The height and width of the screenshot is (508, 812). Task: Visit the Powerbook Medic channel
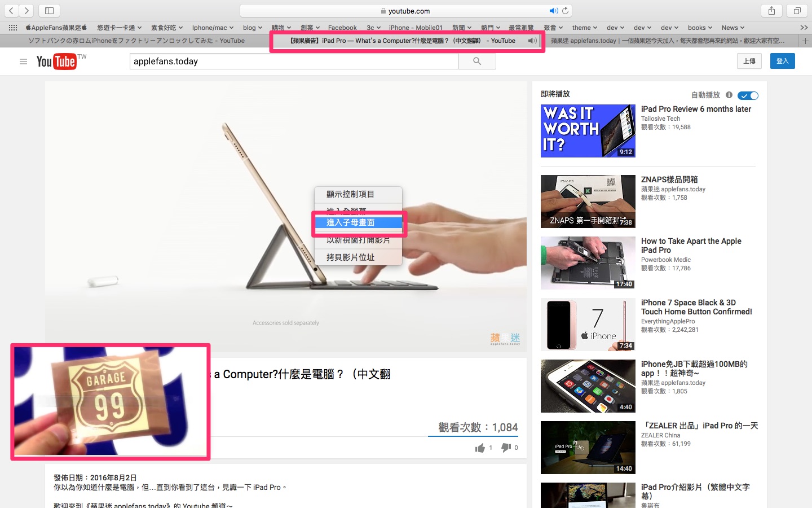[666, 260]
